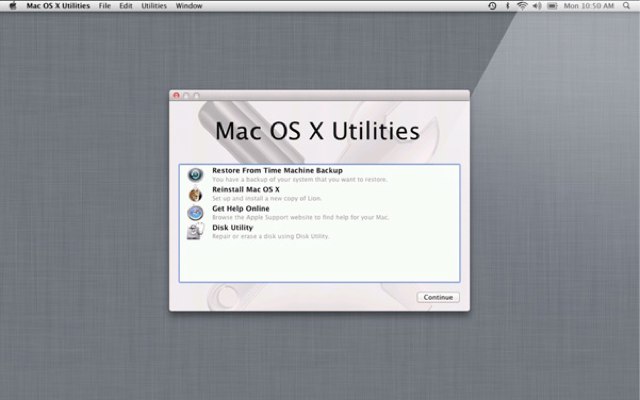Open Spotlight search magnifying glass
Viewport: 640px width, 400px height.
pyautogui.click(x=628, y=6)
